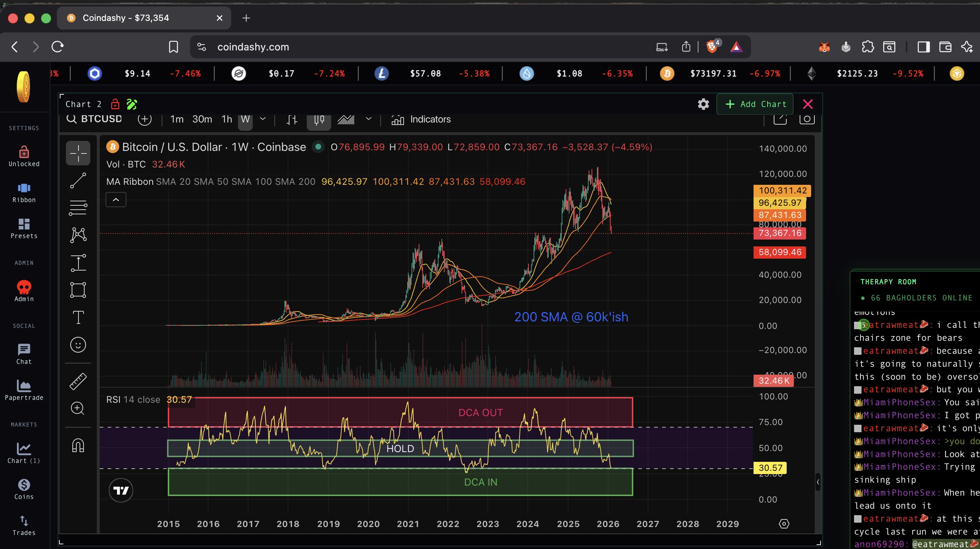Expand the timeframe interval dropdown
980x549 pixels.
(262, 119)
